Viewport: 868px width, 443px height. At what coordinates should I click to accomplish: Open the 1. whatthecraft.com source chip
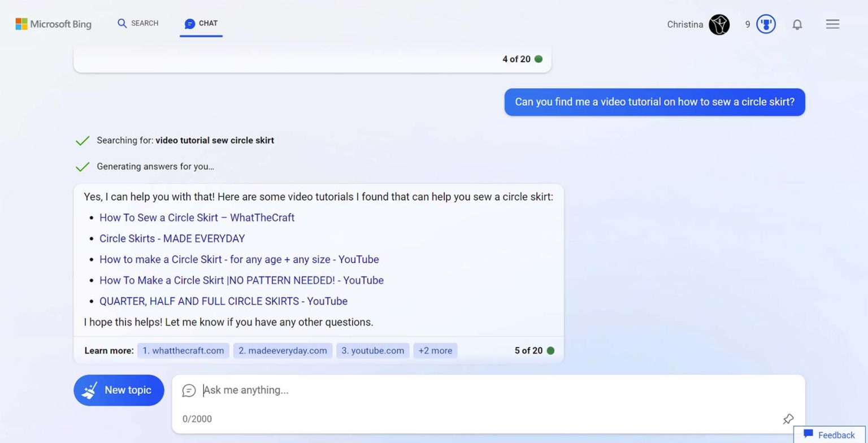(183, 350)
